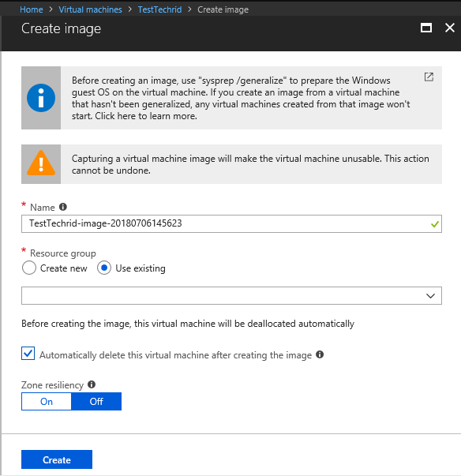Screen dimensions: 461x476
Task: Navigate to Virtual machines breadcrumb
Action: 90,9
